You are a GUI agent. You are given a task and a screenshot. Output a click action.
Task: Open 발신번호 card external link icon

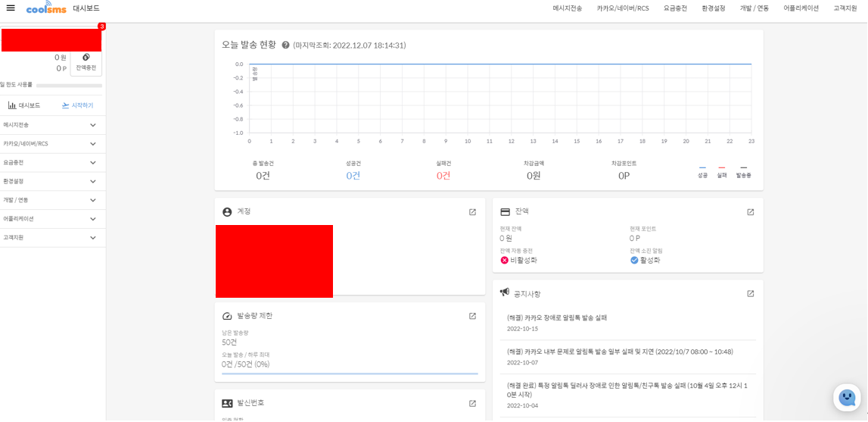coord(472,403)
